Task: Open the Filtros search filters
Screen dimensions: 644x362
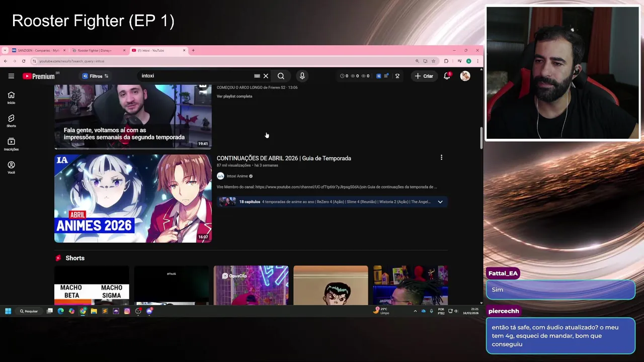Action: coord(96,76)
